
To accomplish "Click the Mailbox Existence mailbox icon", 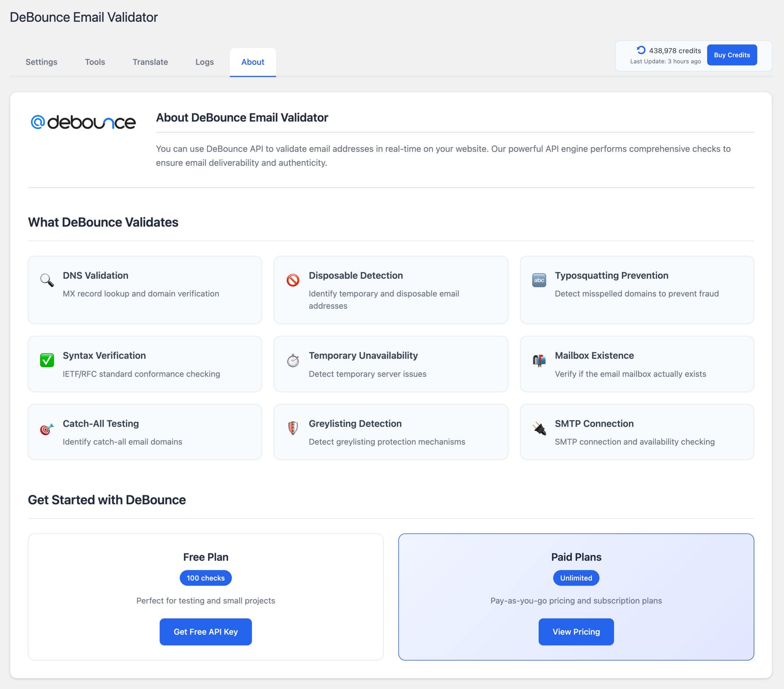I will point(539,360).
